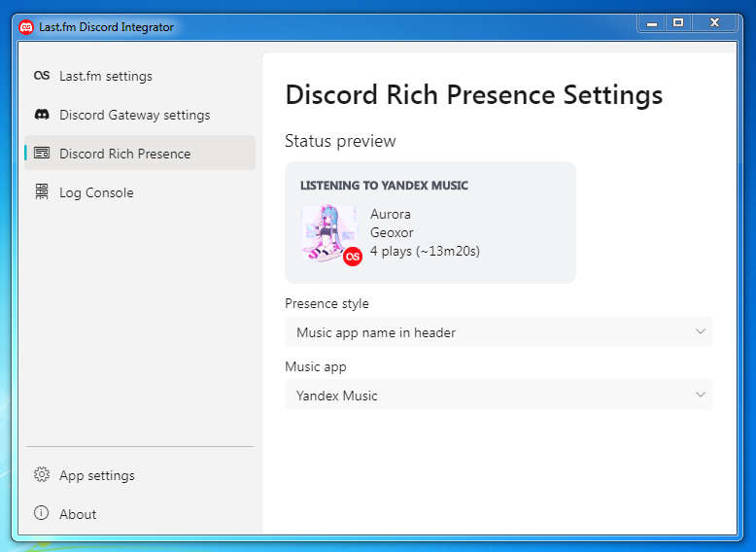Click the App settings gear icon
This screenshot has width=756, height=552.
click(42, 474)
